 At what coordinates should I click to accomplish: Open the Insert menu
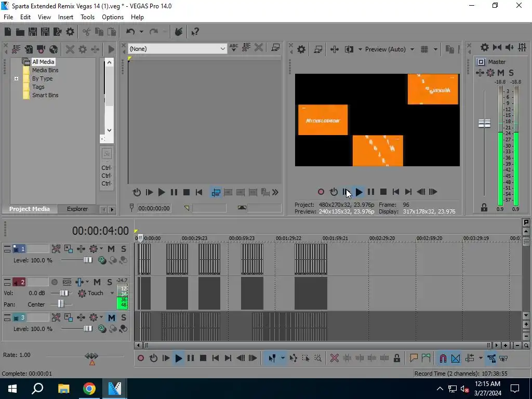coord(65,17)
